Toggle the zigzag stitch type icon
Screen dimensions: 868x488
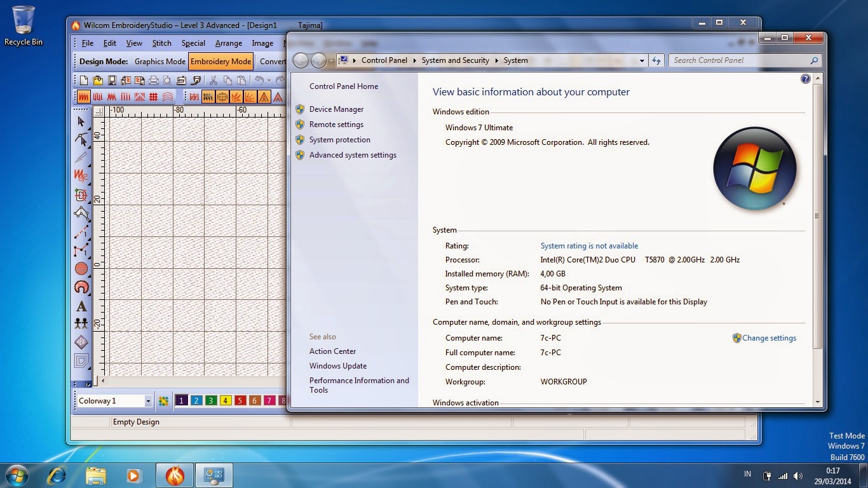coord(111,97)
